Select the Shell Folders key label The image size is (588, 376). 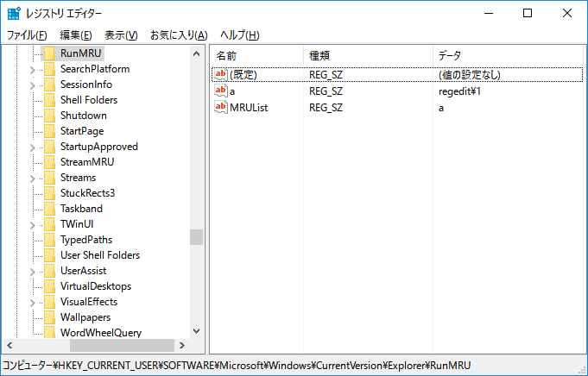point(89,100)
